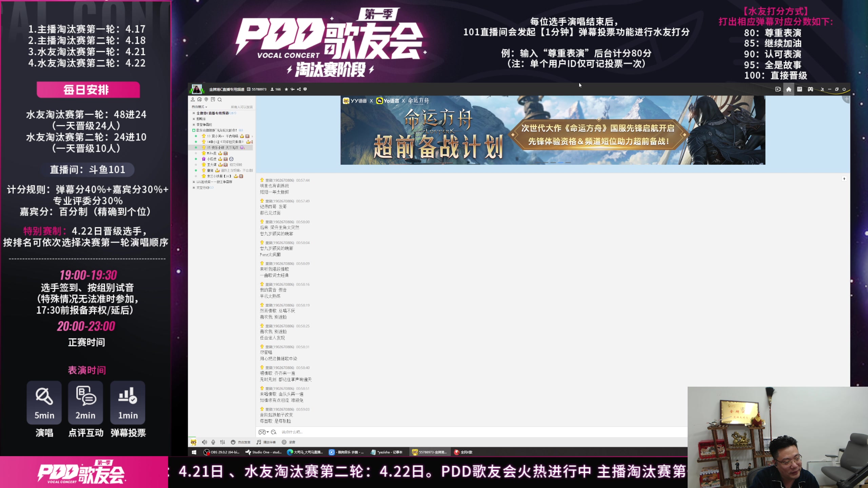Image resolution: width=868 pixels, height=488 pixels.
Task: Switch to yazisha 记事本 in taskbar
Action: point(387,452)
